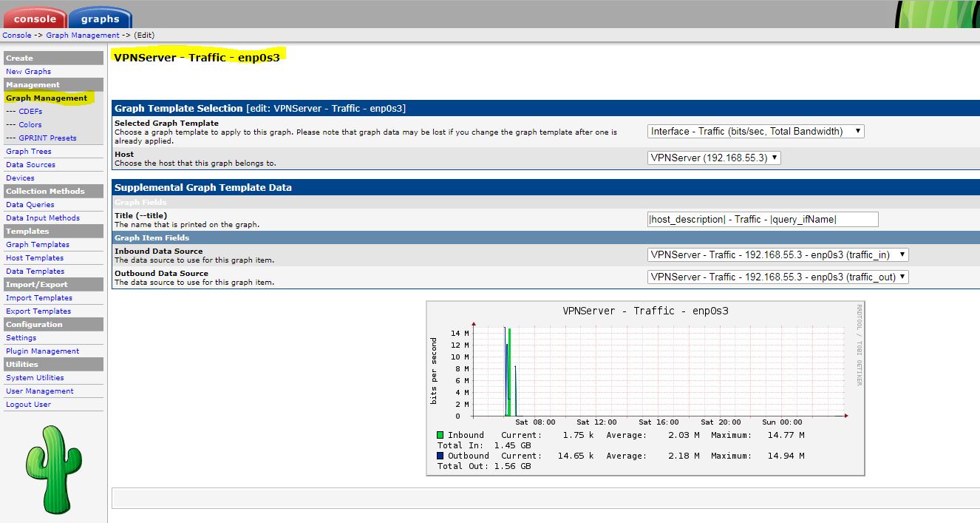Open the Host dropdown for VPNServer
Image resolution: width=980 pixels, height=523 pixels.
(x=713, y=158)
